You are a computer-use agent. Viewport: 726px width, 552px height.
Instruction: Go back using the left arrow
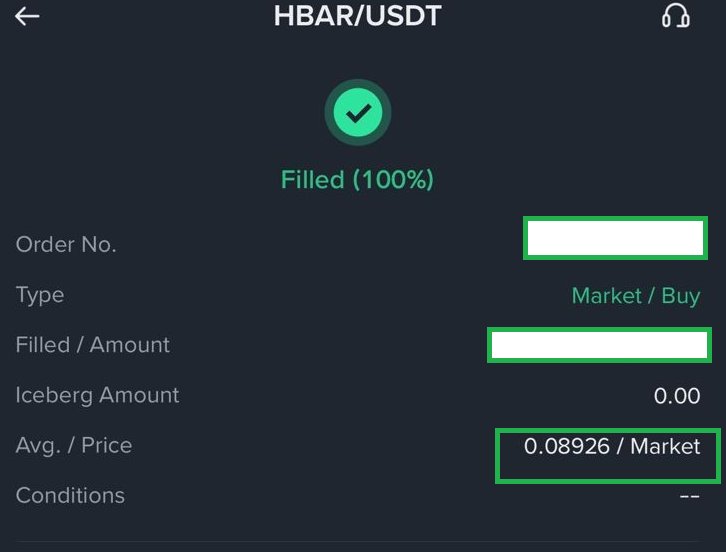pos(27,17)
